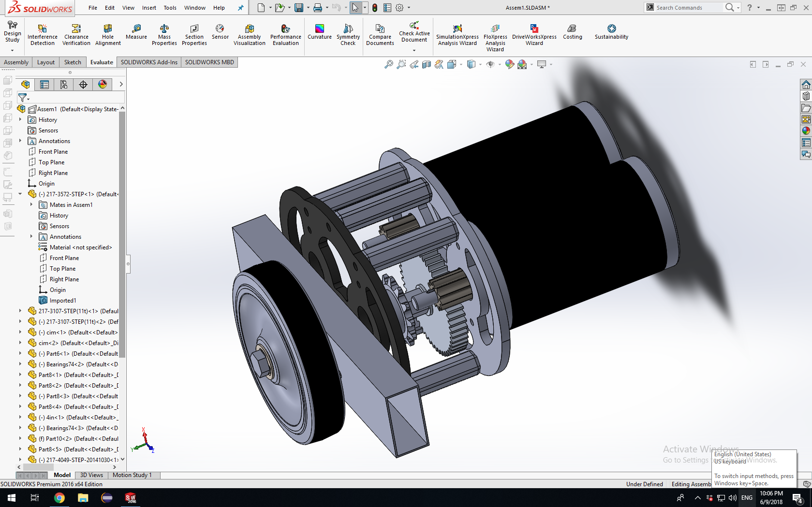Select the Measure tool
The image size is (812, 507).
(x=136, y=32)
